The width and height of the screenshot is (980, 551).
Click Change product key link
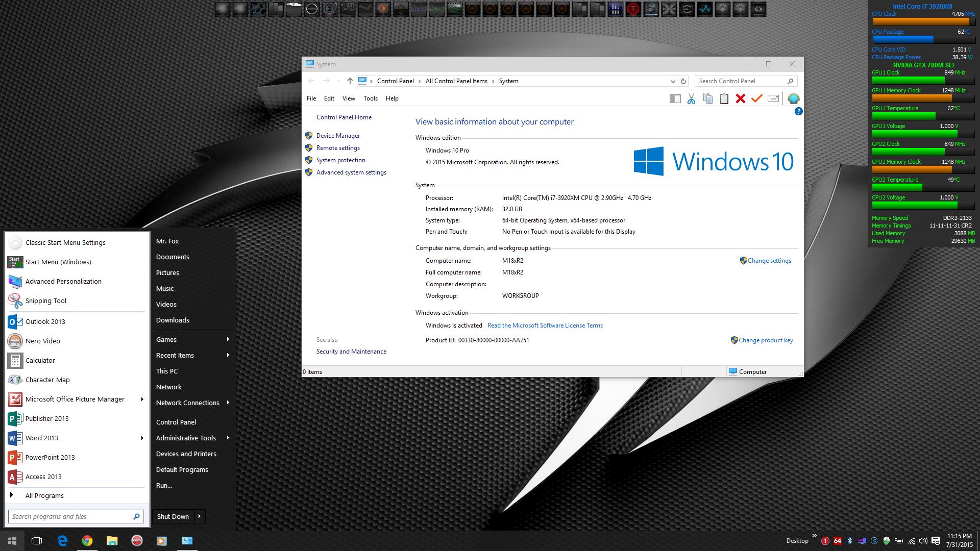765,340
